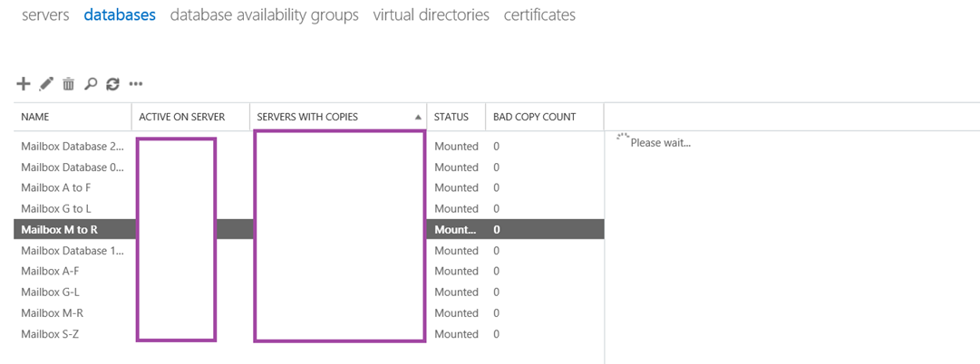Click the refresh icon in toolbar
This screenshot has height=364, width=980.
pyautogui.click(x=113, y=84)
